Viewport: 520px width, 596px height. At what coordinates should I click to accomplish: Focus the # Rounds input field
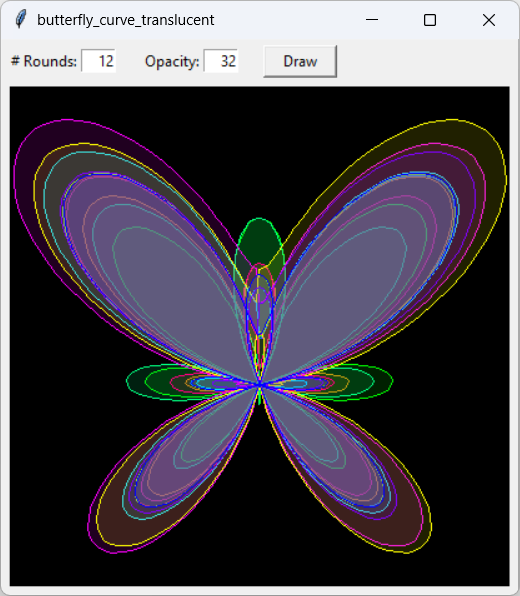(98, 61)
